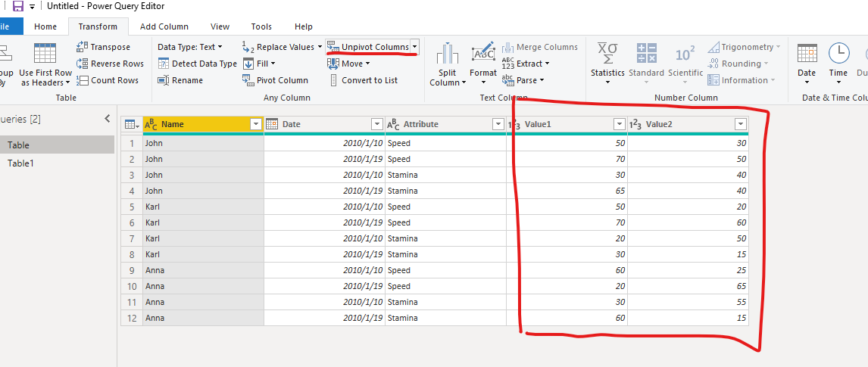Click cell 'Karl' in row 5
This screenshot has width=868, height=367.
pyautogui.click(x=203, y=207)
